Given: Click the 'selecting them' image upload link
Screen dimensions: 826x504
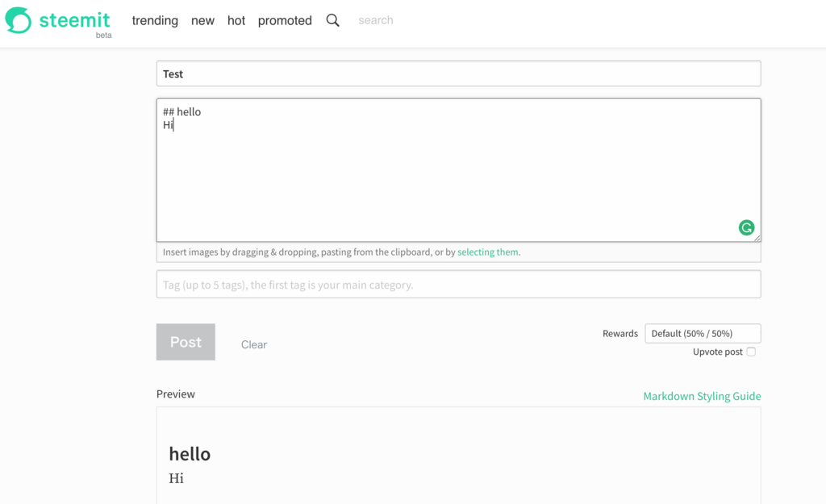Looking at the screenshot, I should (487, 252).
